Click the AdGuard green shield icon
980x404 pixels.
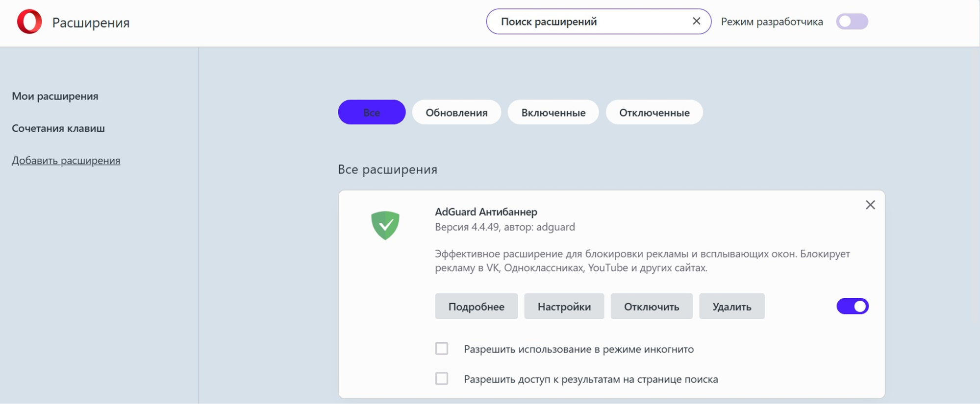click(x=385, y=225)
